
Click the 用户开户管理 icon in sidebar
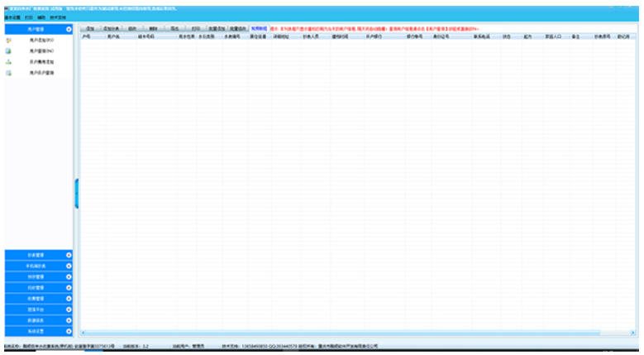[8, 74]
